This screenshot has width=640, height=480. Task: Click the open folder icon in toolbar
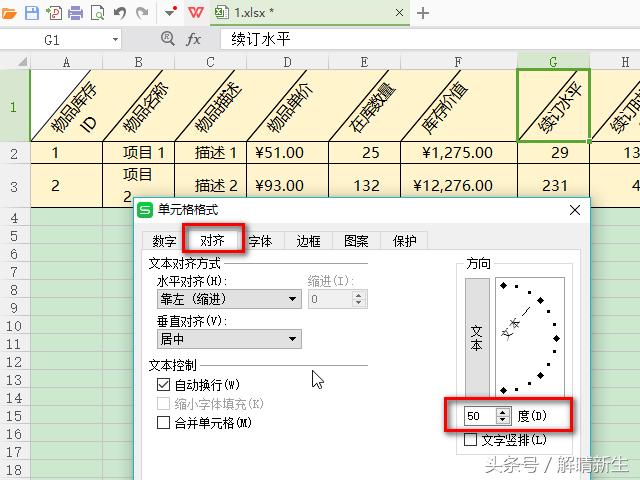(x=8, y=13)
